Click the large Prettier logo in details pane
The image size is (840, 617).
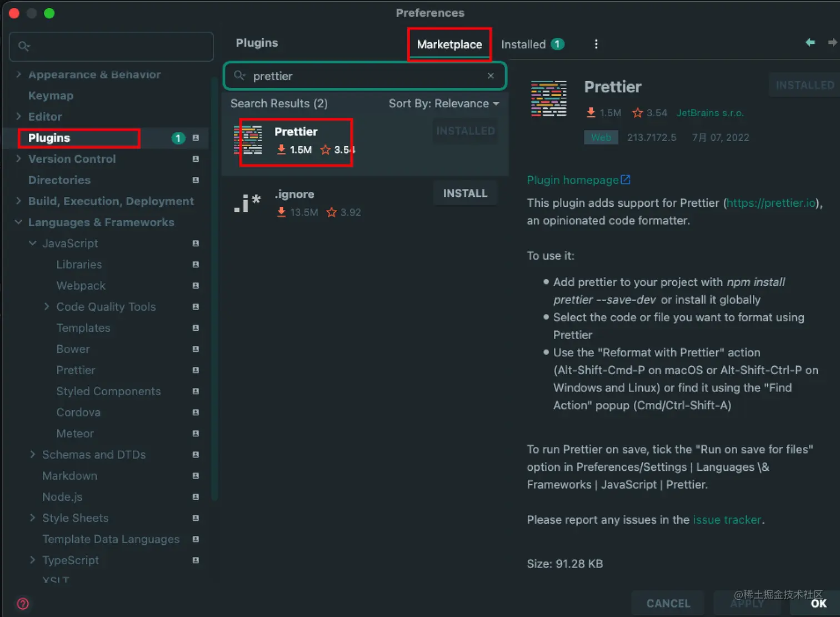(x=549, y=98)
